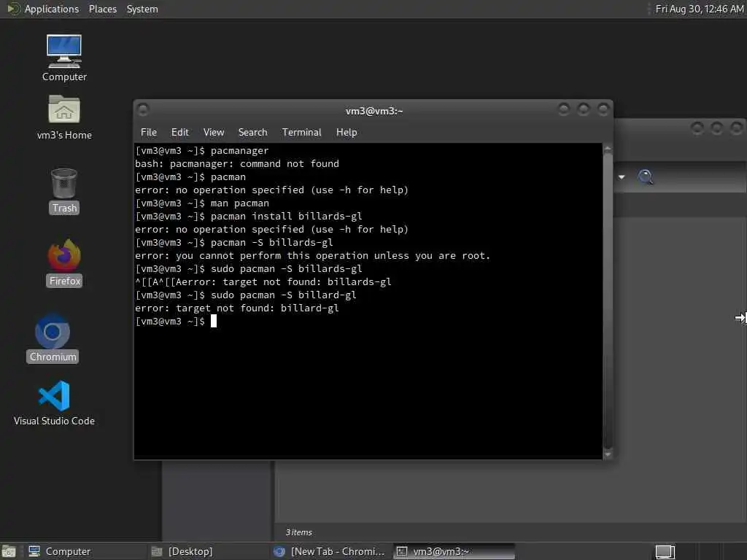
Task: Open the Computer desktop icon
Action: 64,58
